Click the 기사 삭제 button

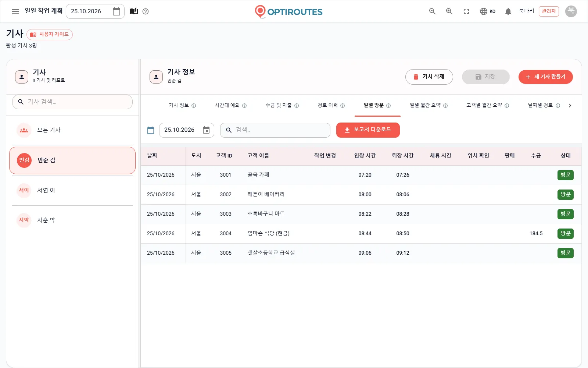tap(429, 77)
